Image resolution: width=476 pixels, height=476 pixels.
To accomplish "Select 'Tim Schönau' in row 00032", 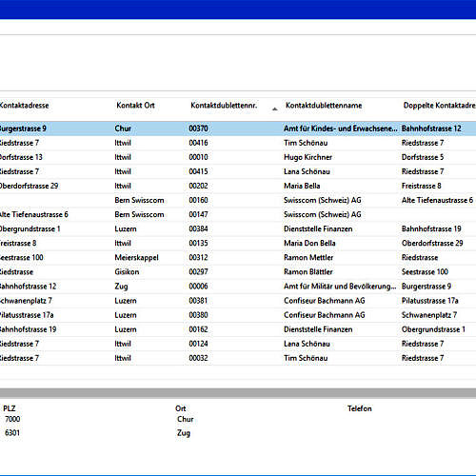I will click(306, 358).
